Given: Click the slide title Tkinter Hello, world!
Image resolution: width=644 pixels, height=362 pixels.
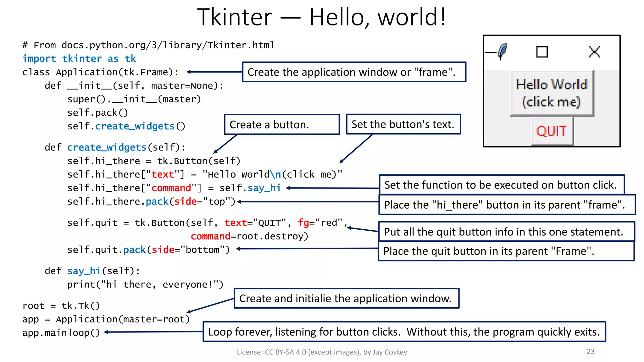Looking at the screenshot, I should [x=321, y=17].
